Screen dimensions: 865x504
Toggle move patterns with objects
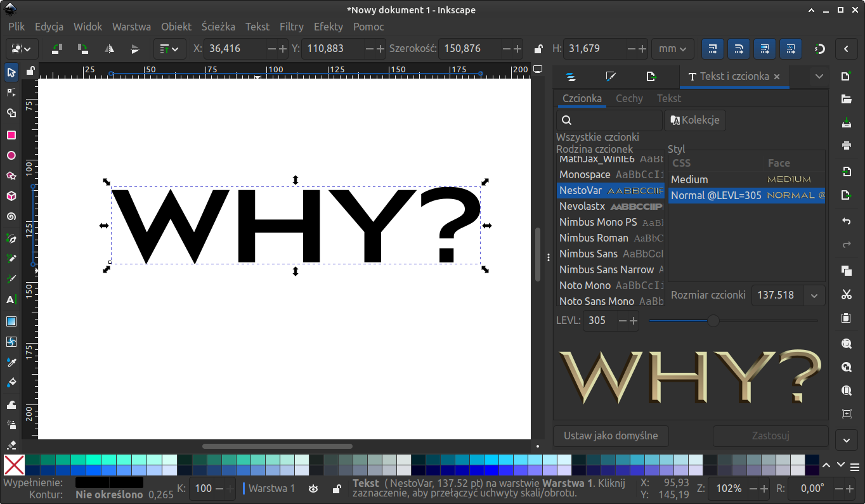[x=791, y=48]
